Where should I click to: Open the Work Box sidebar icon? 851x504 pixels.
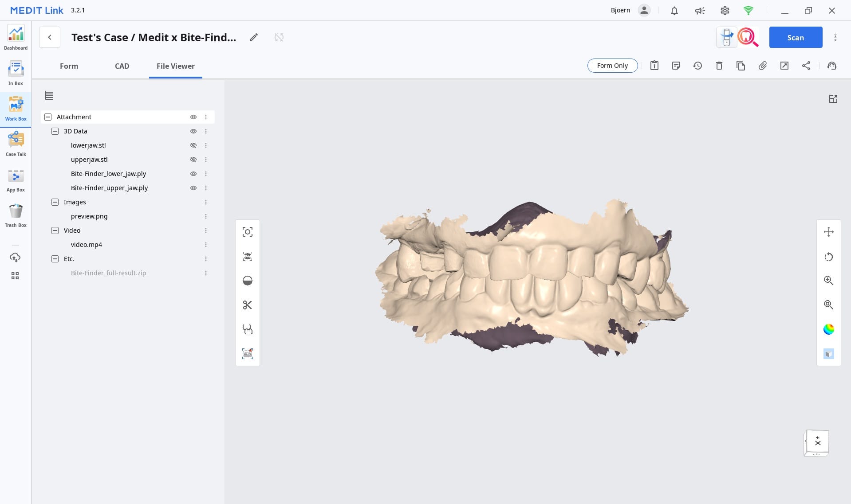click(x=16, y=109)
